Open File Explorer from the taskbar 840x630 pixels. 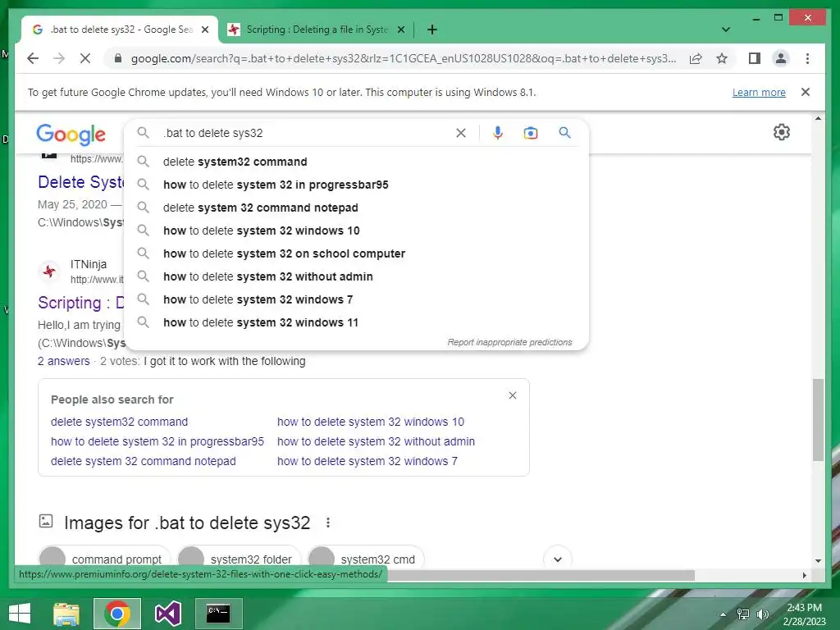pyautogui.click(x=66, y=614)
